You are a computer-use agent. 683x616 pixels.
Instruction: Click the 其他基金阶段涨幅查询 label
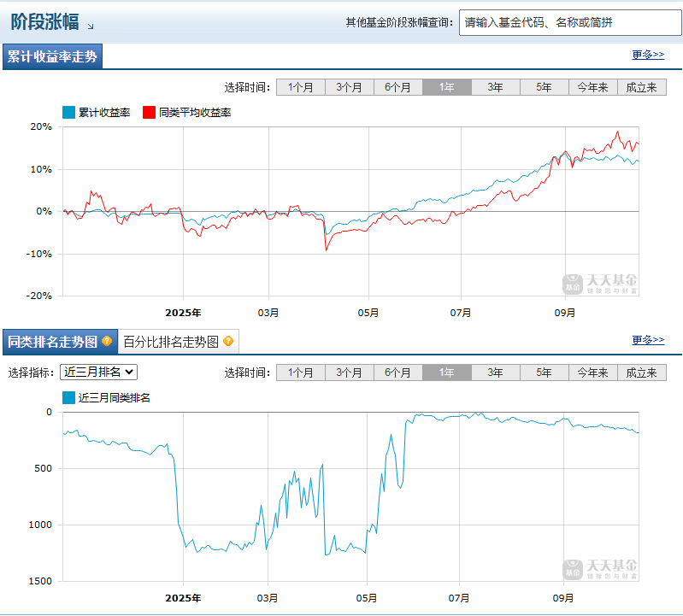coord(399,22)
